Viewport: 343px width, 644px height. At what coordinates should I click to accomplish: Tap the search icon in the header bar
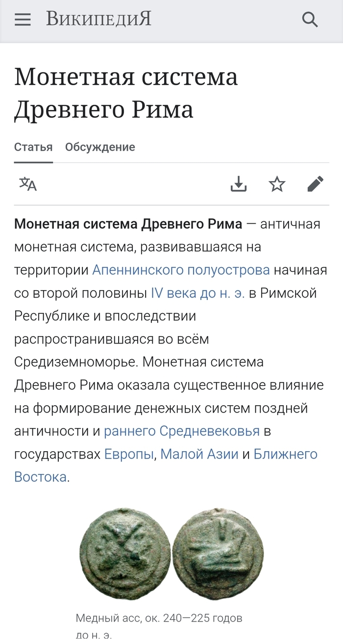pyautogui.click(x=311, y=20)
